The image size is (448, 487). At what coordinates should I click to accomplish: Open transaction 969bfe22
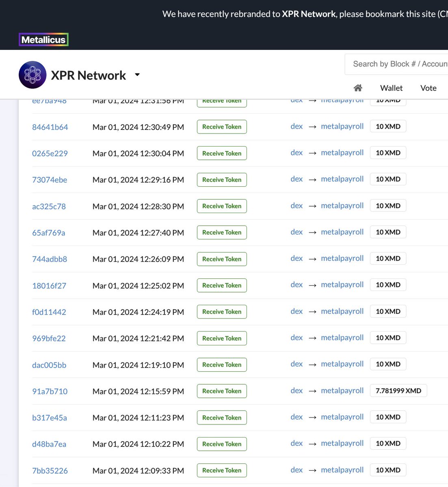[49, 338]
